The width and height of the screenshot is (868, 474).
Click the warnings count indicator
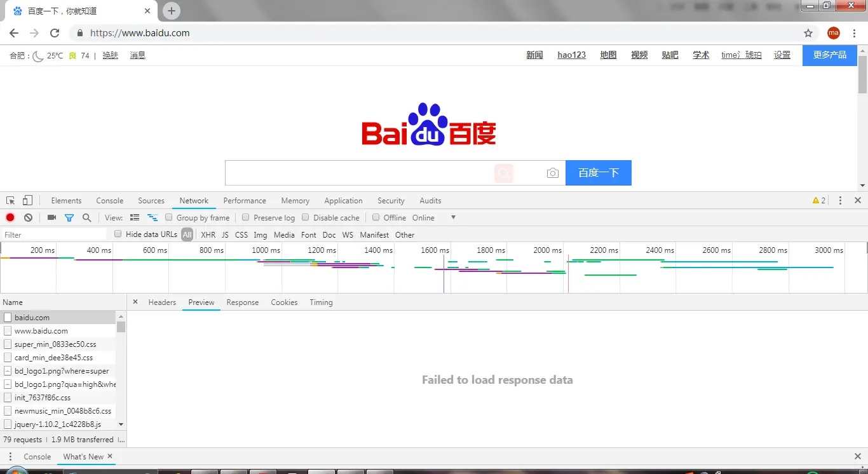819,200
